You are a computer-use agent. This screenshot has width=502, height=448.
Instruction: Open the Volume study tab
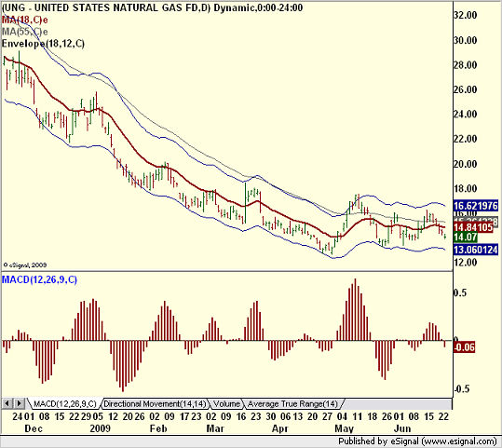coord(226,404)
